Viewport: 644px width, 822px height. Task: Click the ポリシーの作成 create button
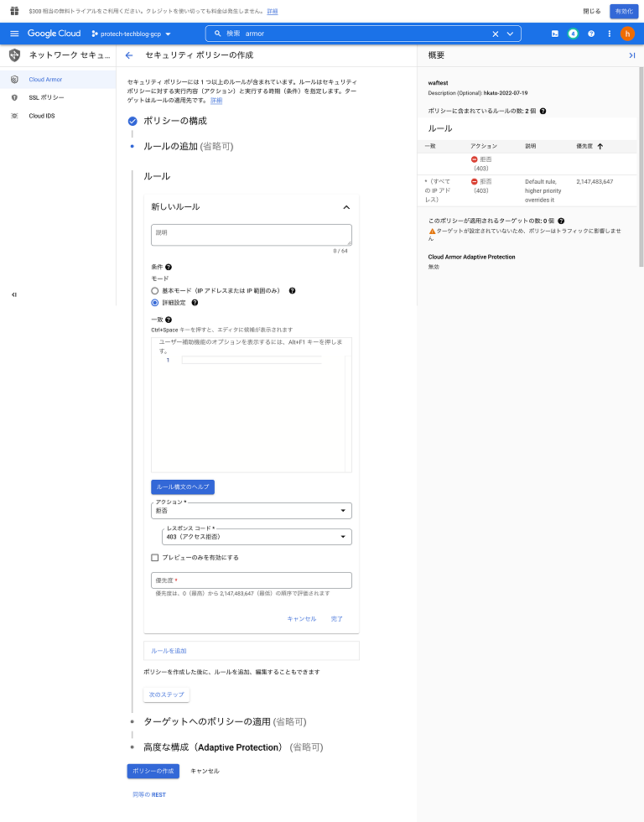click(153, 771)
